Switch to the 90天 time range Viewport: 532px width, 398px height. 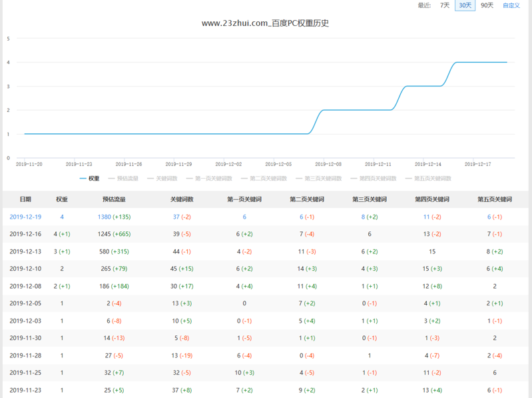click(487, 5)
